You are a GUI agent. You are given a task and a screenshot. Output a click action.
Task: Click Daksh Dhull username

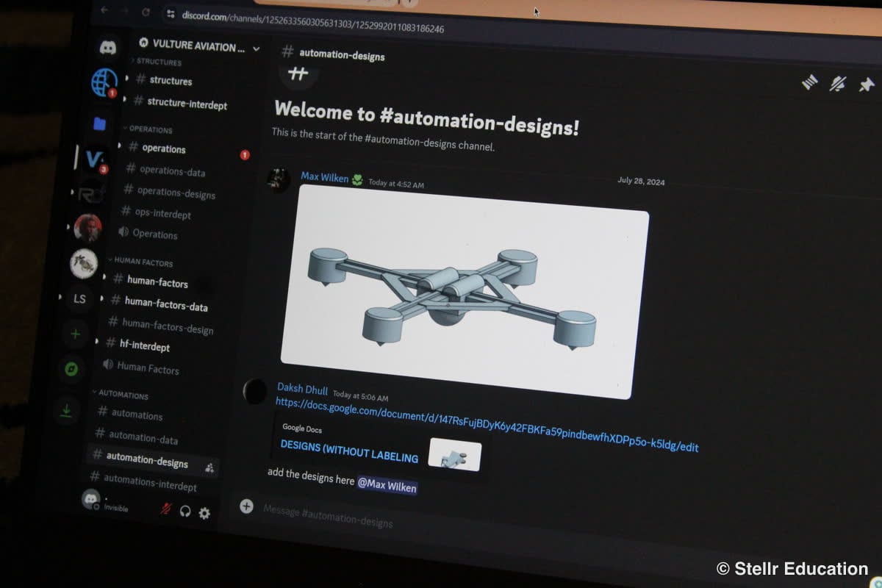302,389
